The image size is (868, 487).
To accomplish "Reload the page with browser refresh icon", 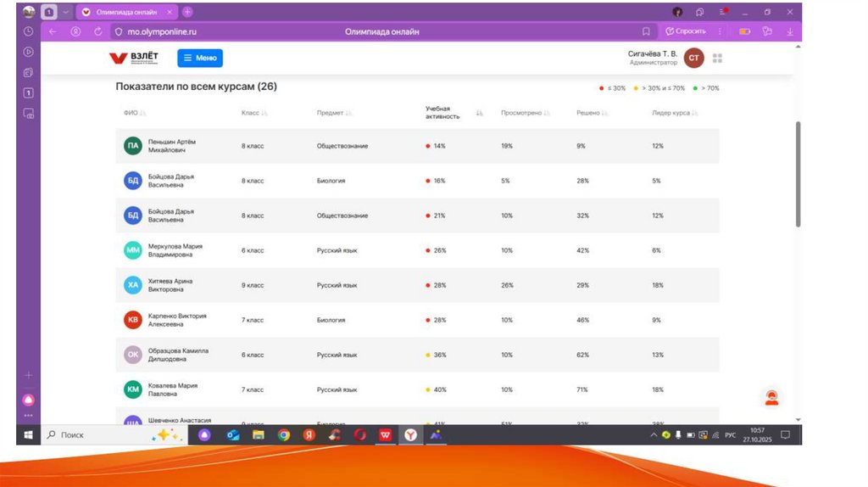I will [98, 31].
